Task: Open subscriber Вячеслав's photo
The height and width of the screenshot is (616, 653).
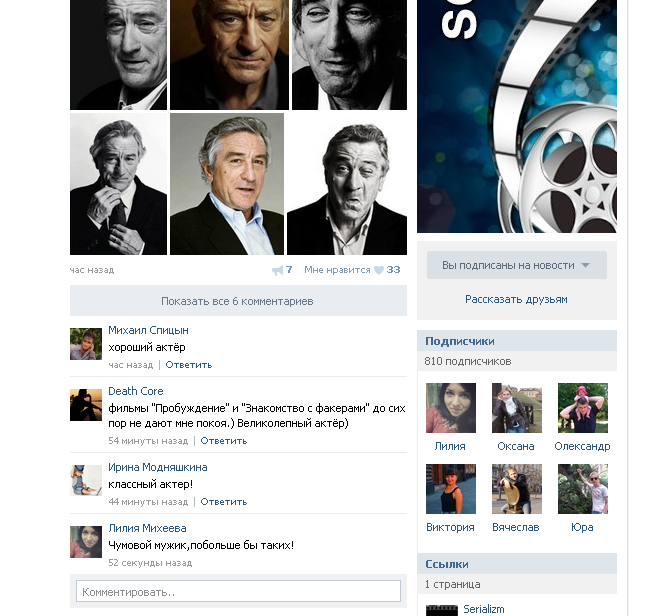Action: pyautogui.click(x=517, y=489)
